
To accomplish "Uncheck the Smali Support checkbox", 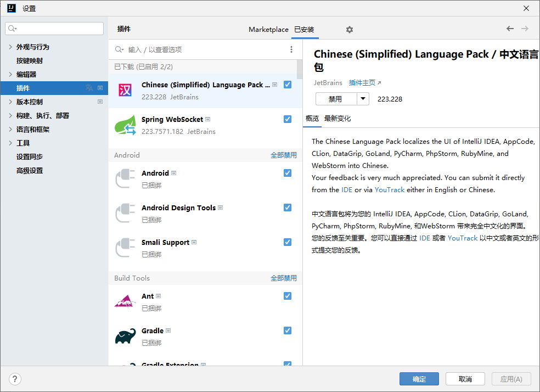I will (x=288, y=242).
